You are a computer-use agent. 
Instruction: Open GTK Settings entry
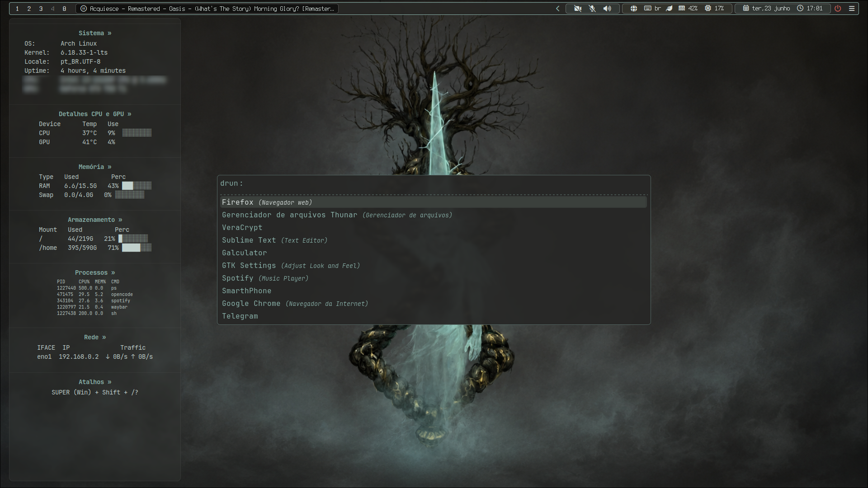coord(433,265)
